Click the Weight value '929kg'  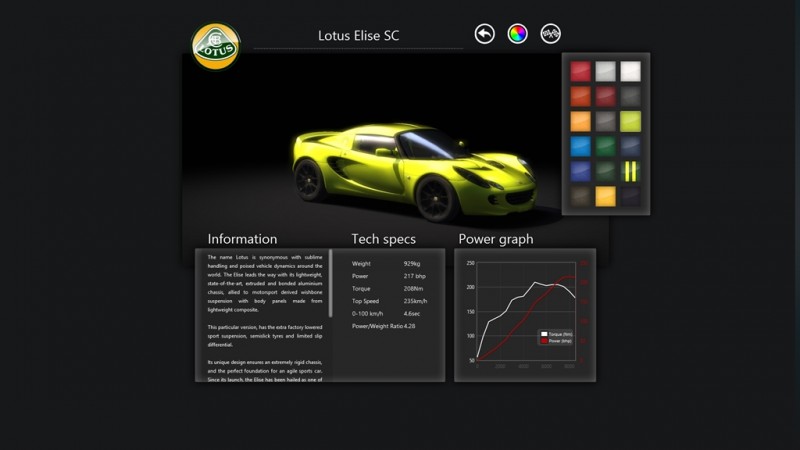[412, 264]
